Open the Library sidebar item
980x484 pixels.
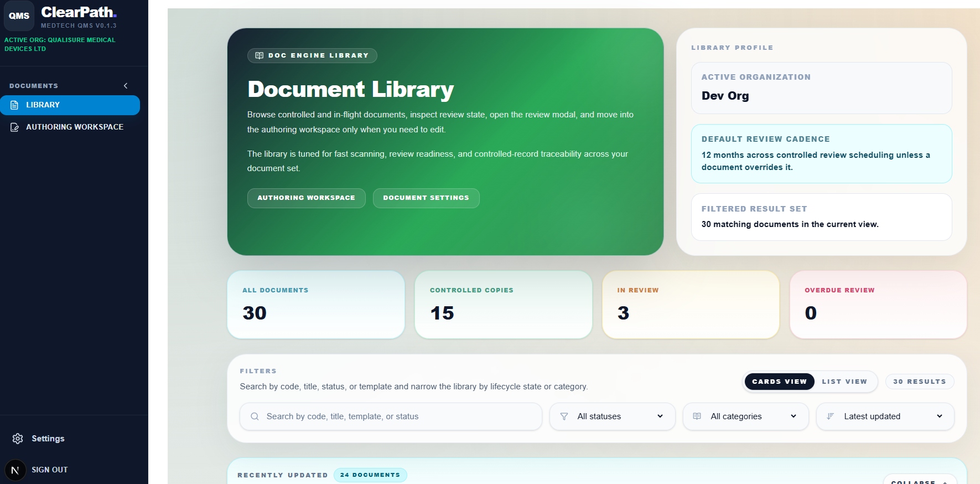point(70,105)
